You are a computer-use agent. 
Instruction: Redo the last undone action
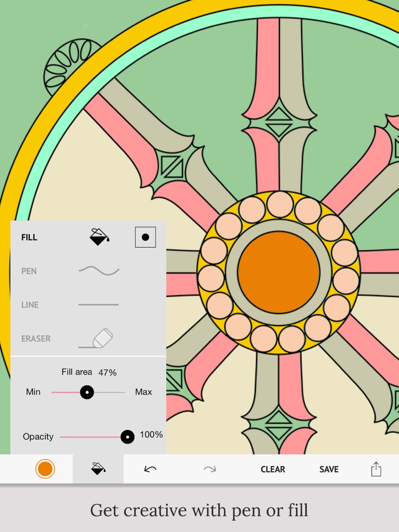[210, 469]
